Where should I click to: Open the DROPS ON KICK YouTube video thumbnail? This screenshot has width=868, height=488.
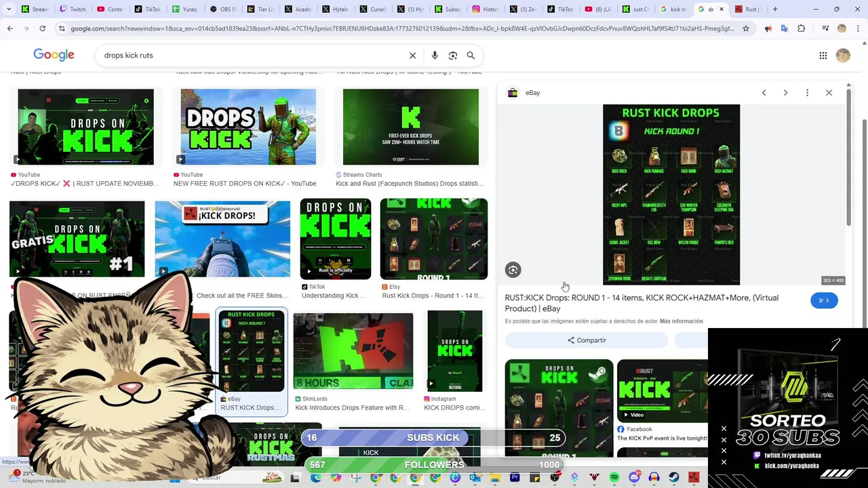(x=85, y=127)
